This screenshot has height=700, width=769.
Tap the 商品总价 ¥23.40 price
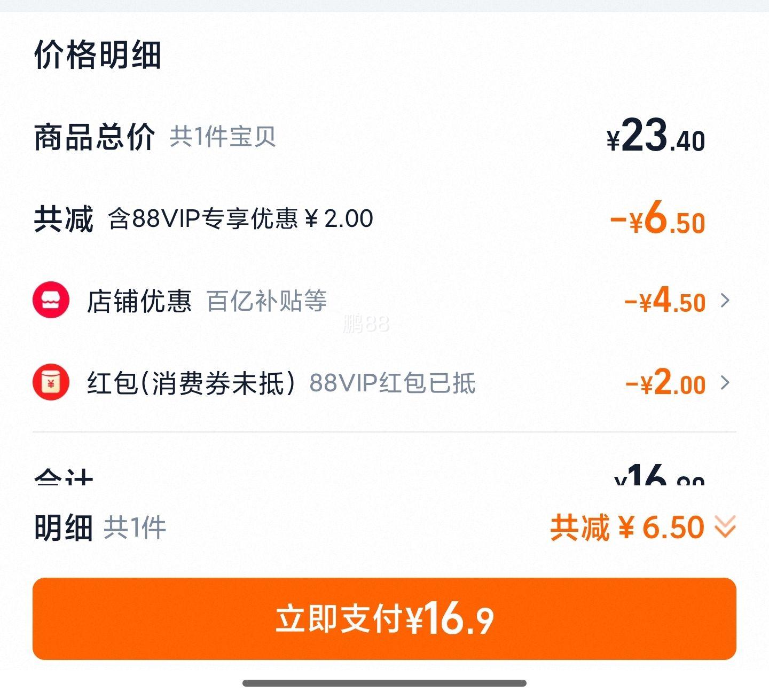click(656, 136)
